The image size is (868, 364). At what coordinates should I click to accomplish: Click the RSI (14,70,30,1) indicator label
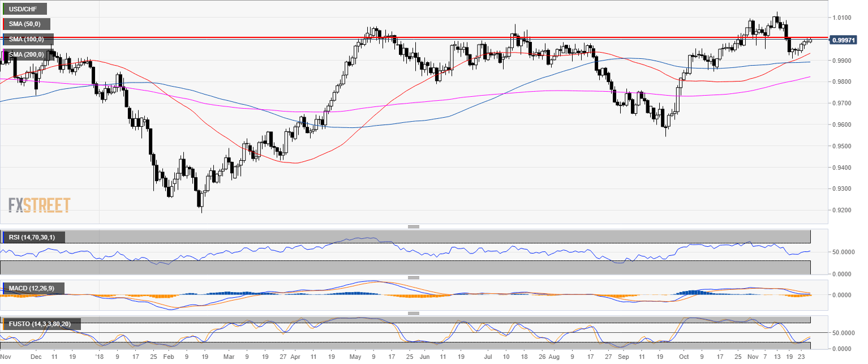(34, 237)
